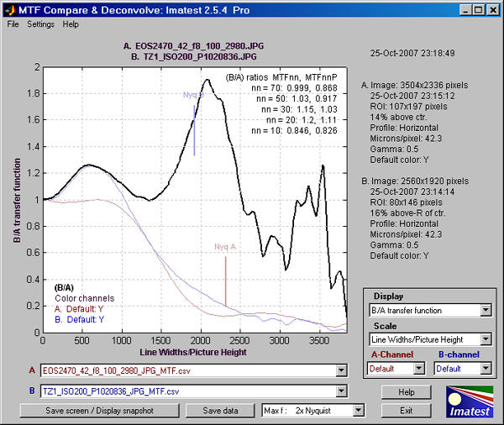This screenshot has height=425, width=504.
Task: Click the Exit button
Action: click(407, 411)
